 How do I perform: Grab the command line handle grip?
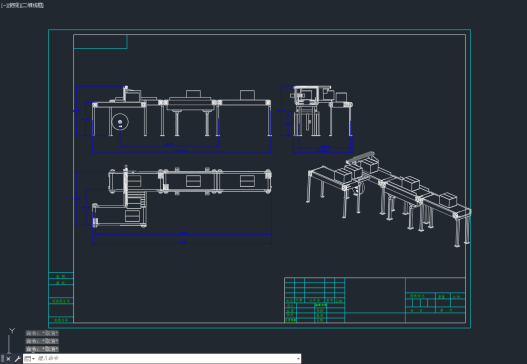coord(2,359)
